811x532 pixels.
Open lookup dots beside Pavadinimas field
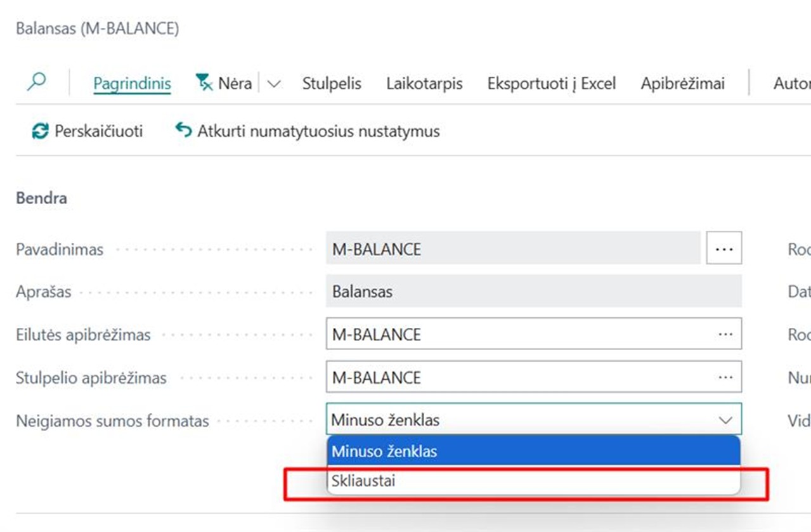click(724, 249)
